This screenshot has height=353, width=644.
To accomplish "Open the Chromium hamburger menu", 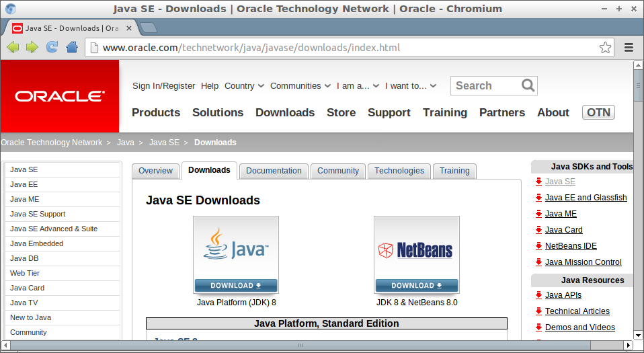I will tap(629, 48).
